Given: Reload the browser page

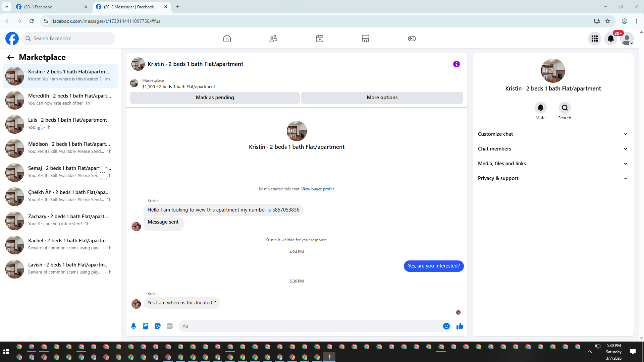Looking at the screenshot, I should pyautogui.click(x=32, y=21).
